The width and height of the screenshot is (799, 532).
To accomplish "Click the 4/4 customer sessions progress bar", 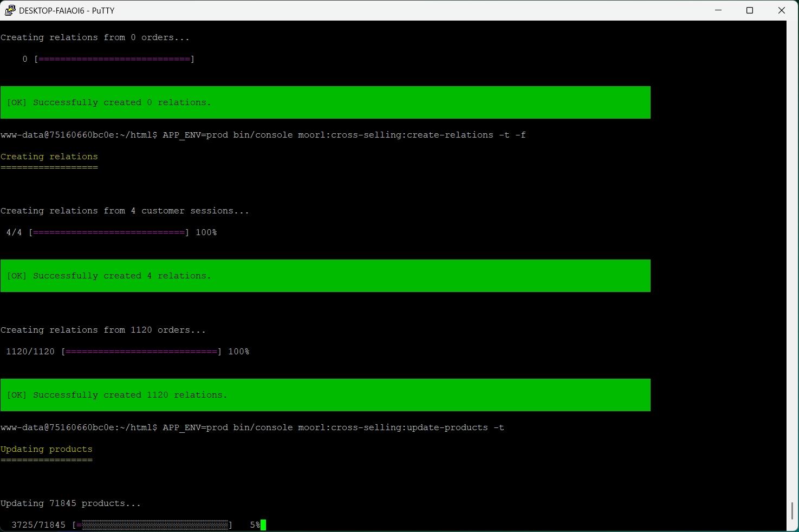I will (108, 232).
